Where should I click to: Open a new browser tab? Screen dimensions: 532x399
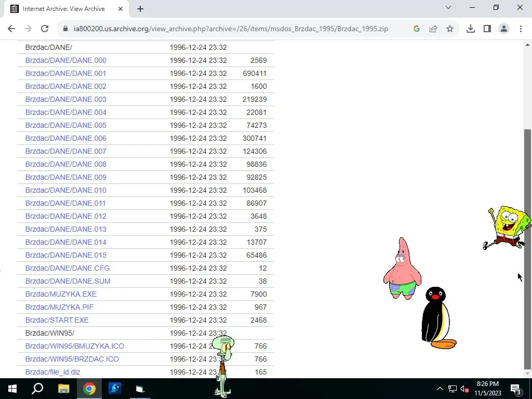140,9
